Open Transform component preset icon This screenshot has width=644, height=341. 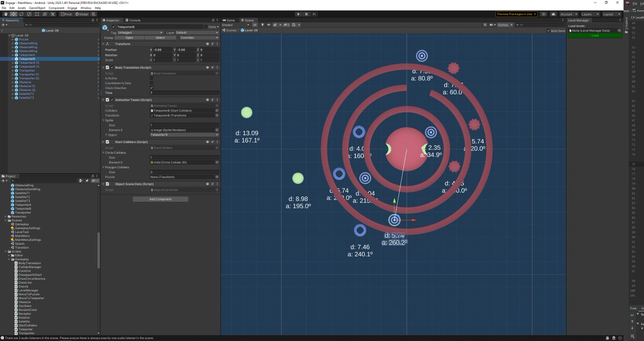click(x=213, y=44)
